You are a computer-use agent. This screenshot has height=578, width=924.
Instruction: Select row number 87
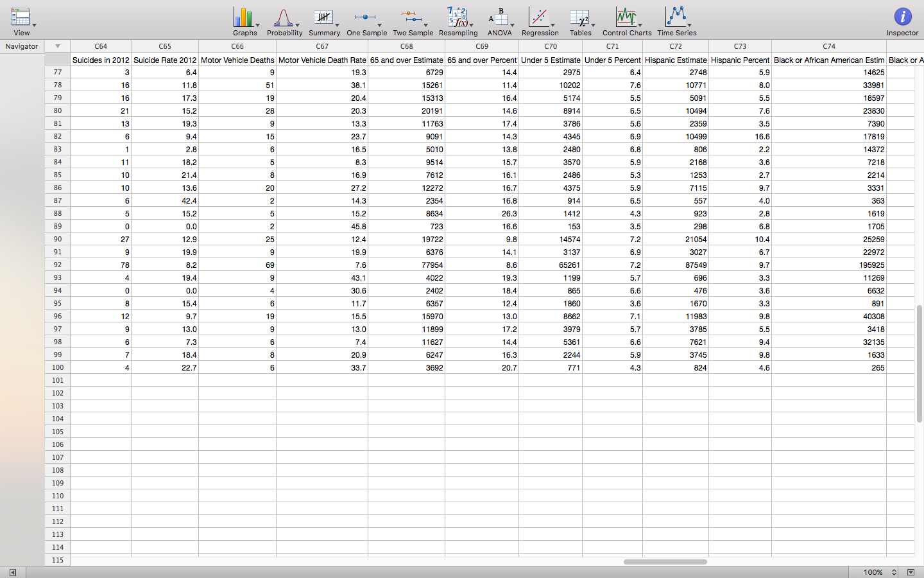[x=58, y=200]
